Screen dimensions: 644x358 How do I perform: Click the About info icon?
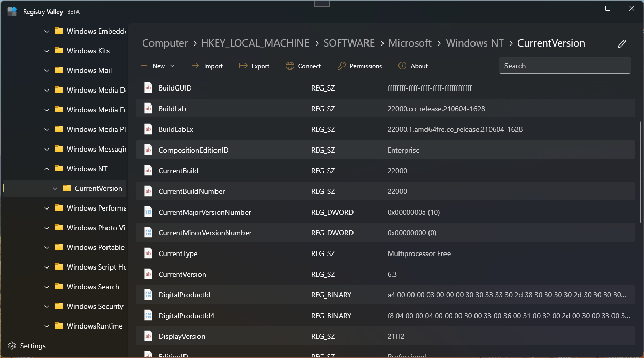point(403,66)
